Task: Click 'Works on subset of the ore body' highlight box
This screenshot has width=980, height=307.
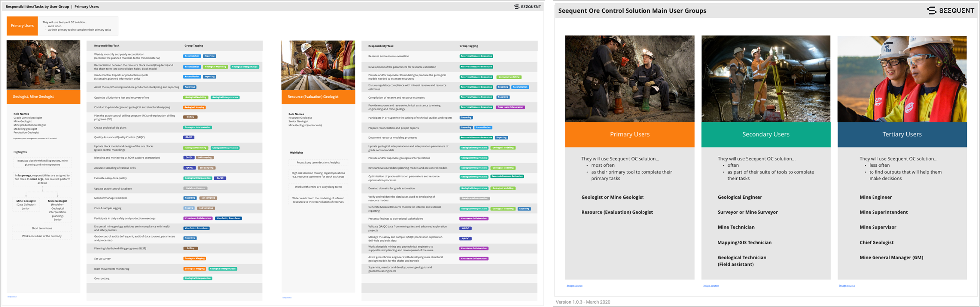Action: pos(42,236)
